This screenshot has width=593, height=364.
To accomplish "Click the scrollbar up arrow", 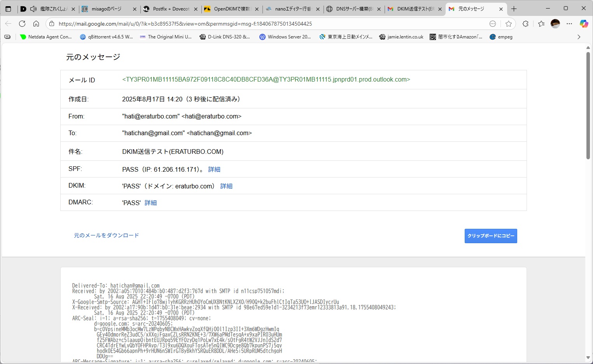I will [x=588, y=47].
